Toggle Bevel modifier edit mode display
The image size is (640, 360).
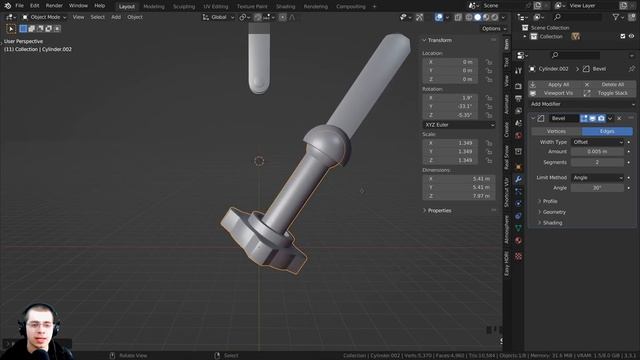tap(584, 118)
